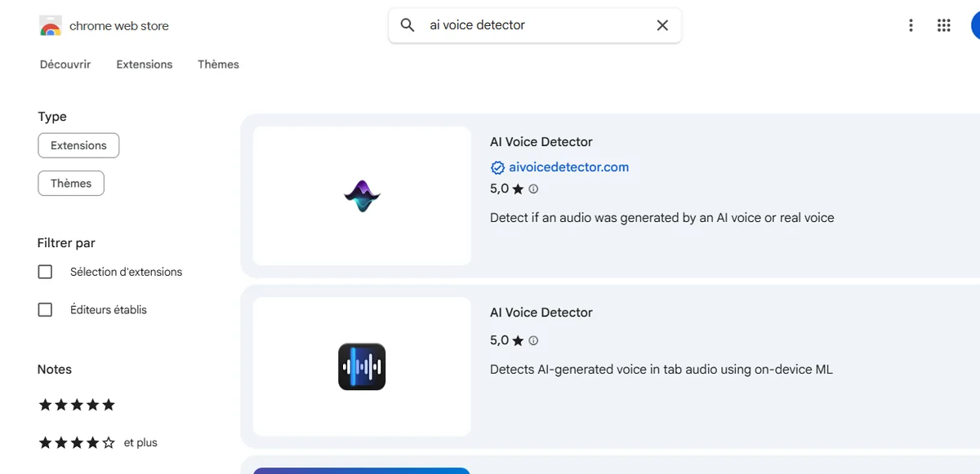Click the purple waveform extension thumbnail
This screenshot has width=980, height=474.
coord(362,196)
